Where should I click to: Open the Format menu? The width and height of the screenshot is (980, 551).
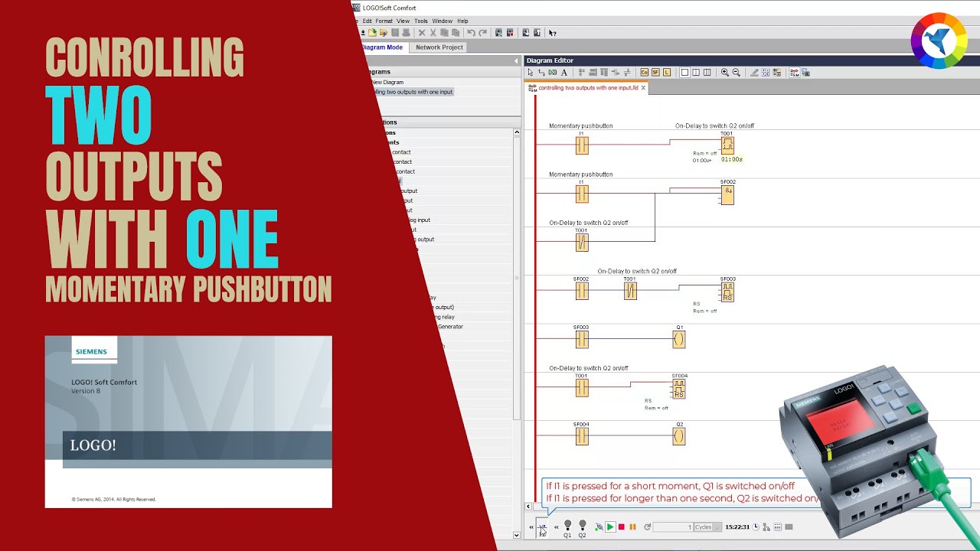click(x=384, y=21)
